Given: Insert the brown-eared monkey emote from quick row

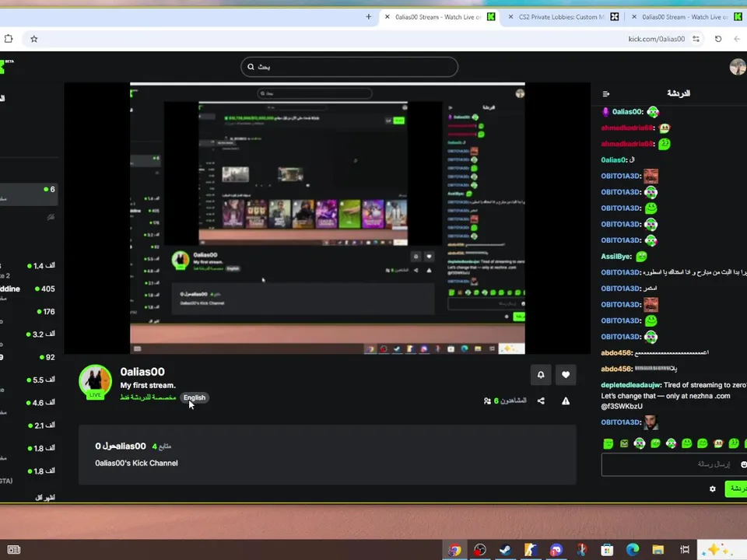Looking at the screenshot, I should tap(718, 444).
